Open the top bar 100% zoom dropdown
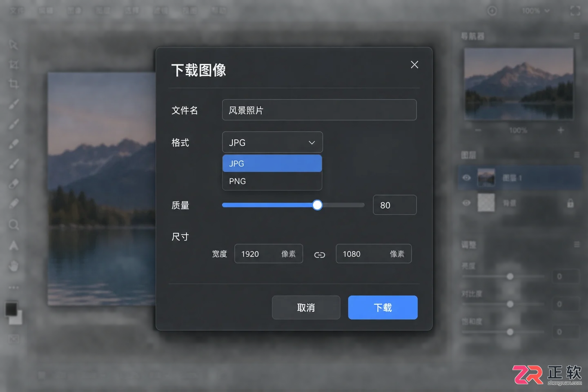 coord(535,11)
